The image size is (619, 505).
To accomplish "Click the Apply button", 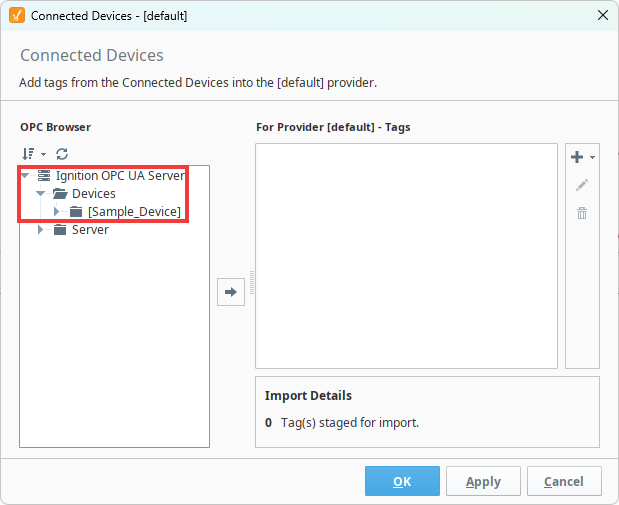I will [x=483, y=481].
